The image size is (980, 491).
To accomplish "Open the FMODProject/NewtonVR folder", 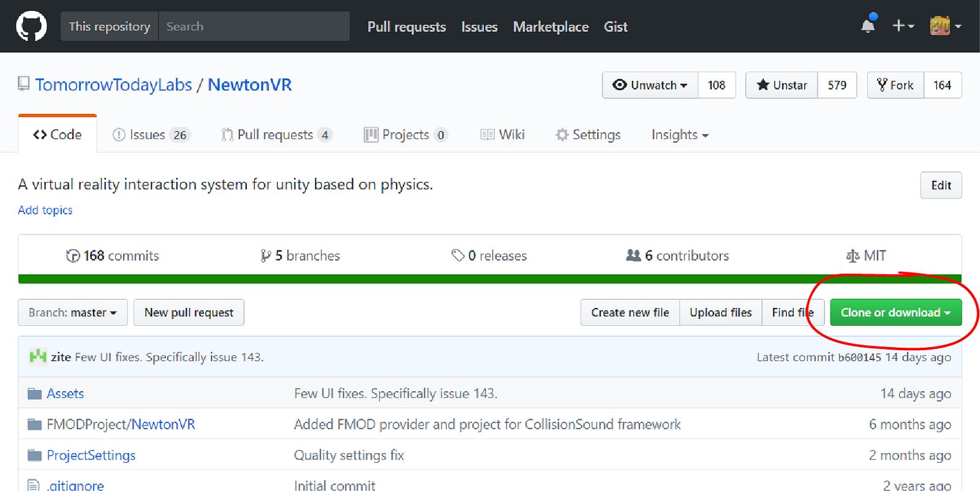I will 121,424.
